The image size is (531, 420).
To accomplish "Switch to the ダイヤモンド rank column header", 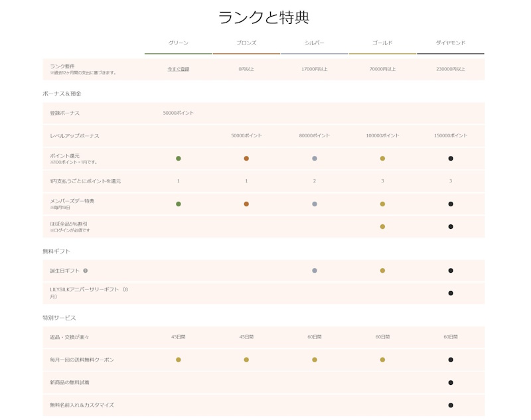I will [x=451, y=43].
